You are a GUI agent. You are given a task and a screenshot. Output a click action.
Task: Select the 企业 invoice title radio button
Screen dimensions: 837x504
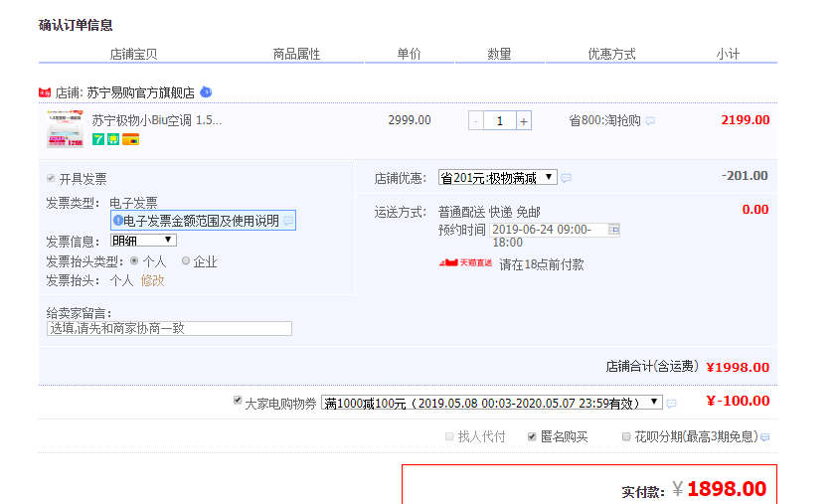pyautogui.click(x=186, y=261)
